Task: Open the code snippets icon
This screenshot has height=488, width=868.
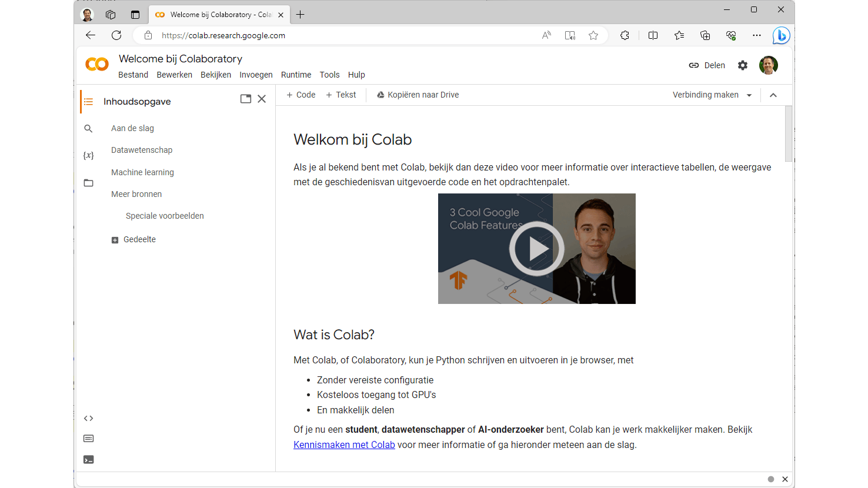Action: click(x=88, y=419)
